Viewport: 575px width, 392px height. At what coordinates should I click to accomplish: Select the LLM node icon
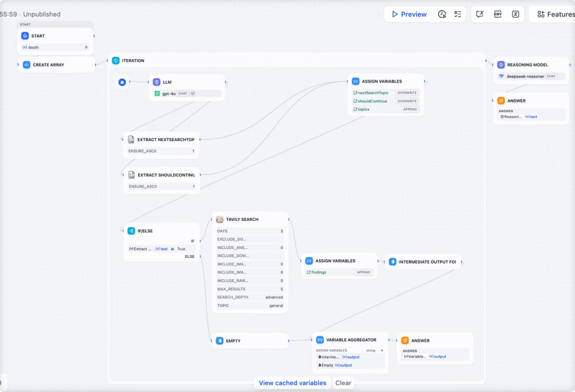[x=157, y=82]
